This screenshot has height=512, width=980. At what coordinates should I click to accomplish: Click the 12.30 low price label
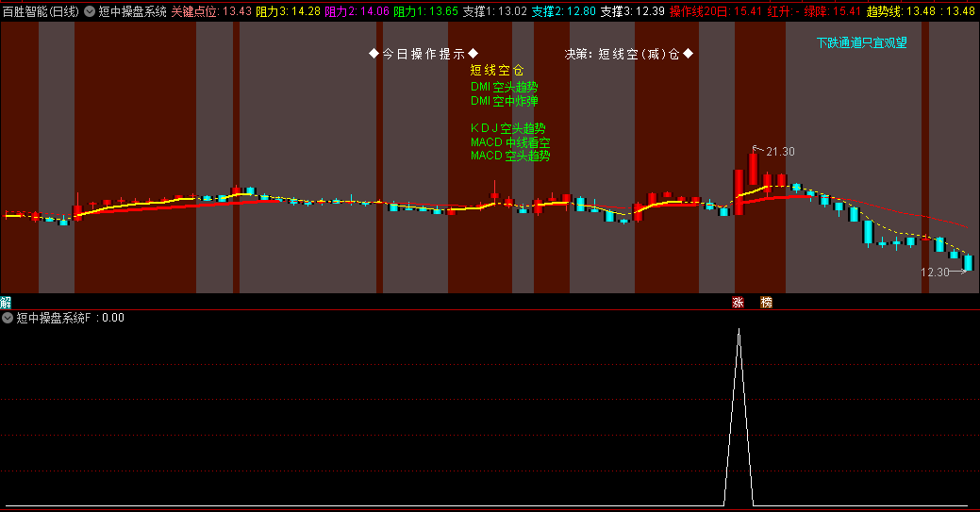click(935, 272)
